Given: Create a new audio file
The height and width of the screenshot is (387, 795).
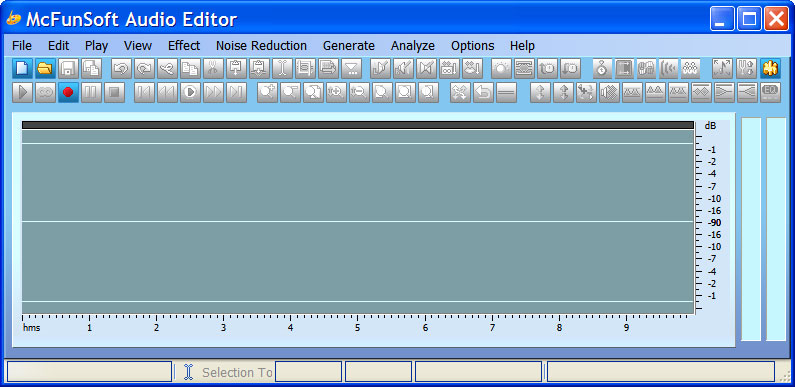Looking at the screenshot, I should click(22, 68).
